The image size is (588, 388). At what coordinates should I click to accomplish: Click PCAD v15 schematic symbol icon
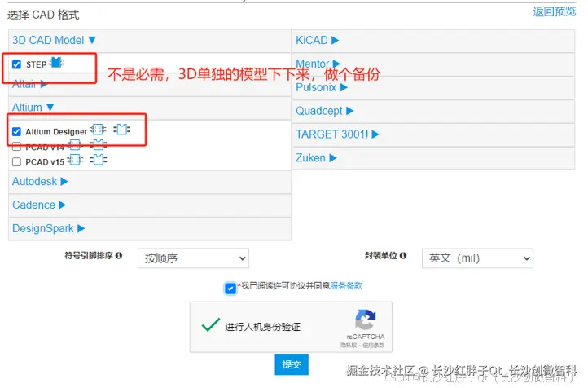click(x=75, y=160)
